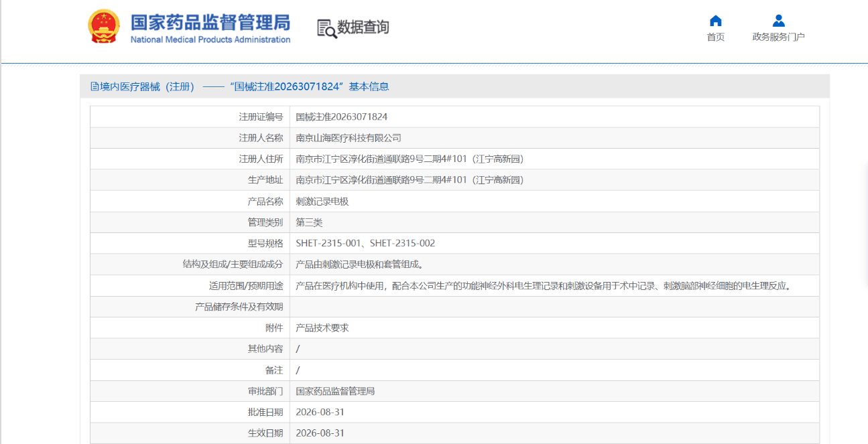
Task: Go to 首页 text label
Action: tap(716, 37)
